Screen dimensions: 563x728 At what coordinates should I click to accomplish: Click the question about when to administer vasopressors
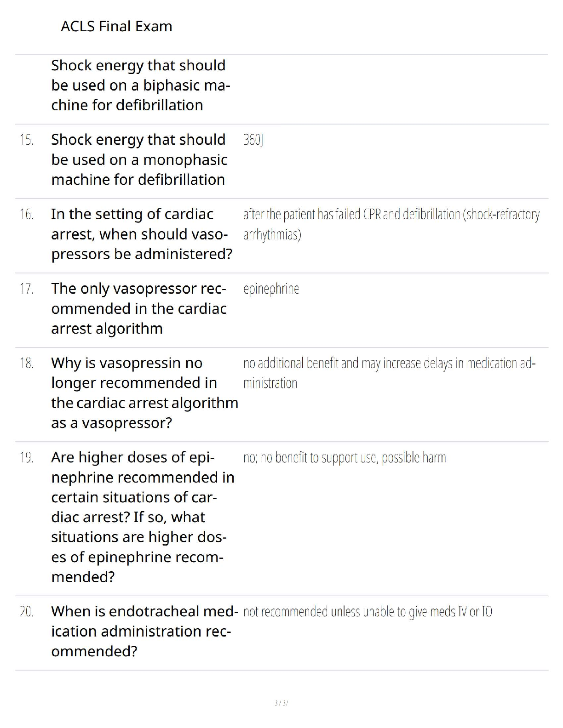pos(141,234)
